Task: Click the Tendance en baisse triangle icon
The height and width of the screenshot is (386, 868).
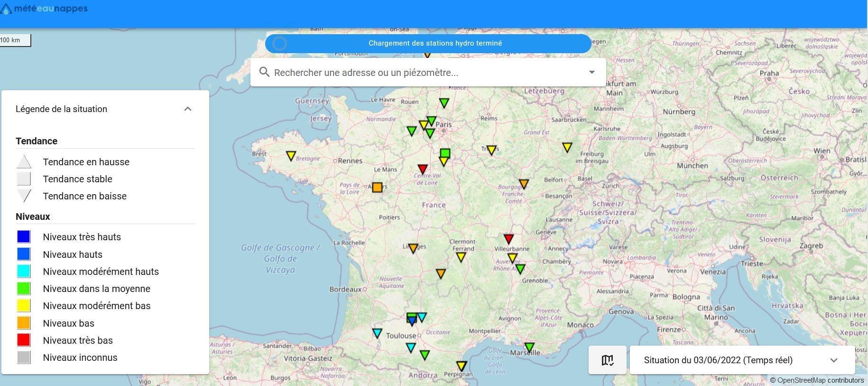Action: [x=24, y=196]
